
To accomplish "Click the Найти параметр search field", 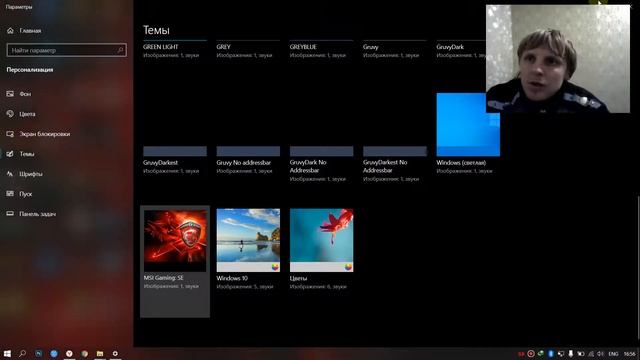I will [67, 50].
